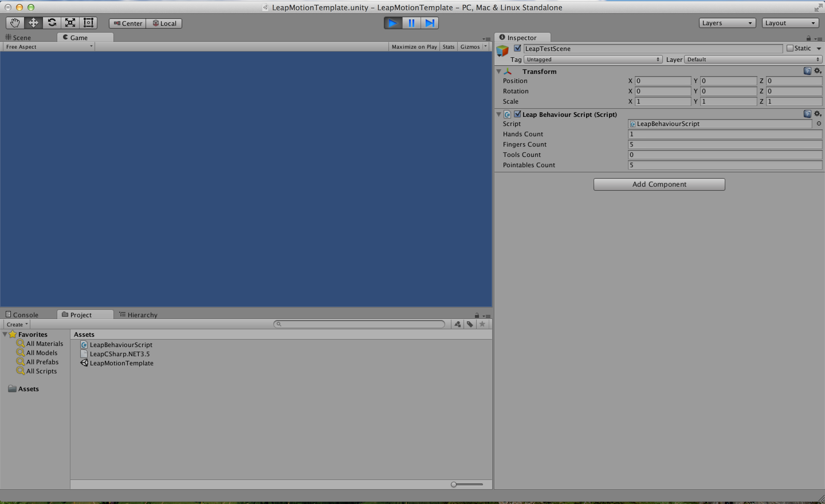The image size is (825, 504).
Task: Open the Layers dropdown
Action: coord(727,23)
